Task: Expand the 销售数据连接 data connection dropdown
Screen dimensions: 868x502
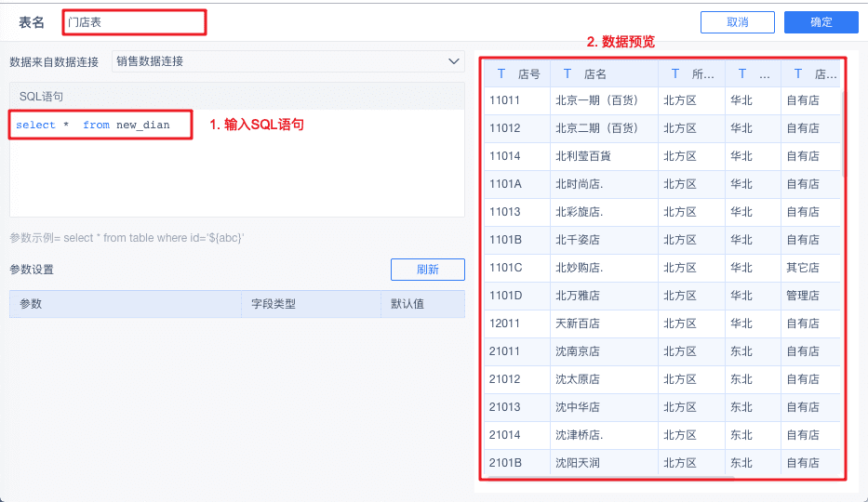Action: pyautogui.click(x=454, y=61)
